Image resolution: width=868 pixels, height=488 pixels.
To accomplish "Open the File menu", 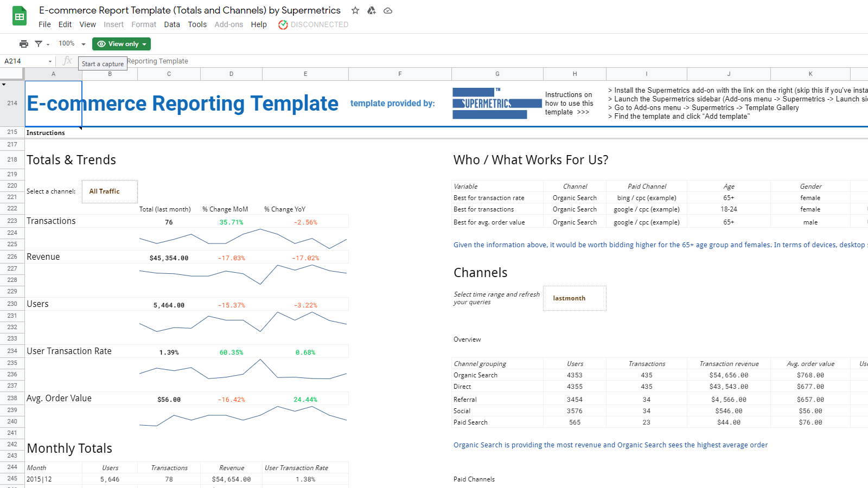I will tap(44, 24).
